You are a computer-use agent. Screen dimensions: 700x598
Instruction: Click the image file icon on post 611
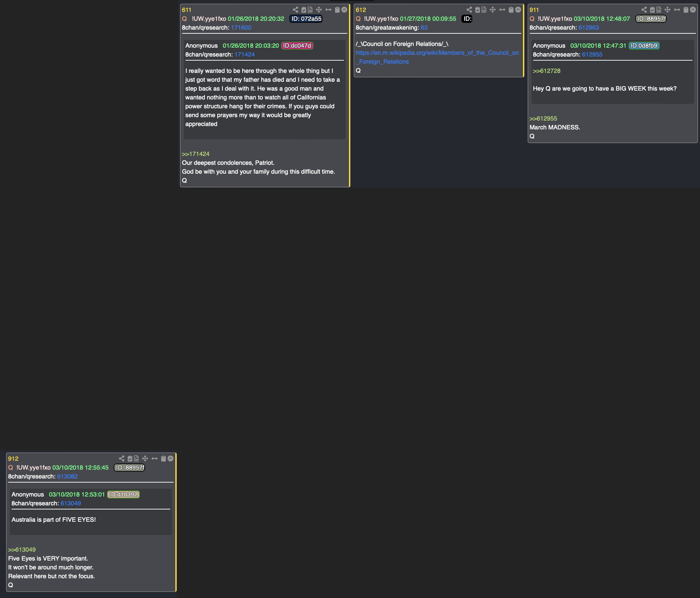point(310,10)
